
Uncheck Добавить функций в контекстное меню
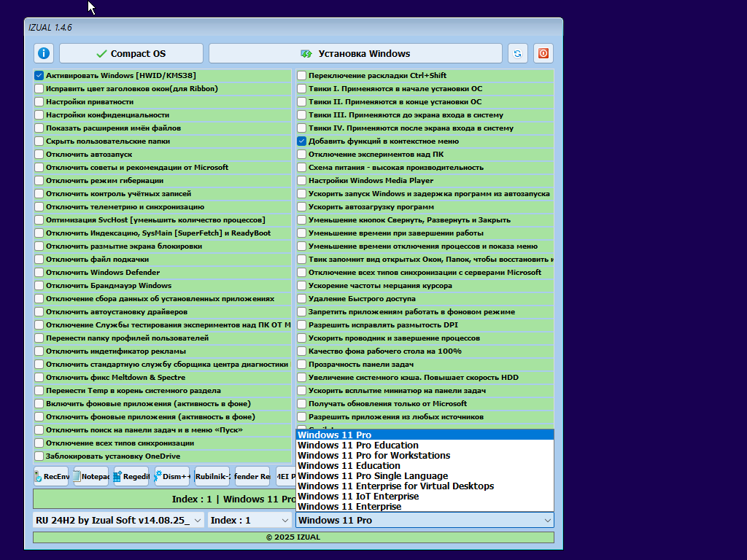tap(301, 141)
